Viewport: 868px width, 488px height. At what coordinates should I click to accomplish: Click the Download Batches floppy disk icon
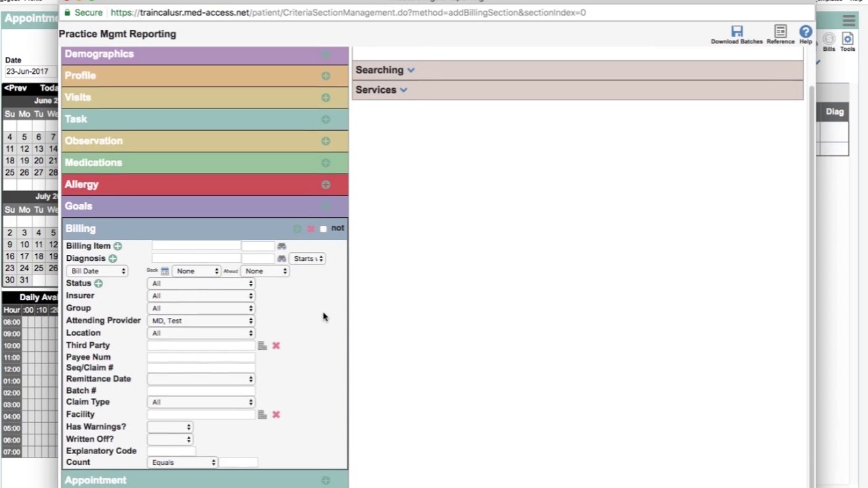click(737, 31)
